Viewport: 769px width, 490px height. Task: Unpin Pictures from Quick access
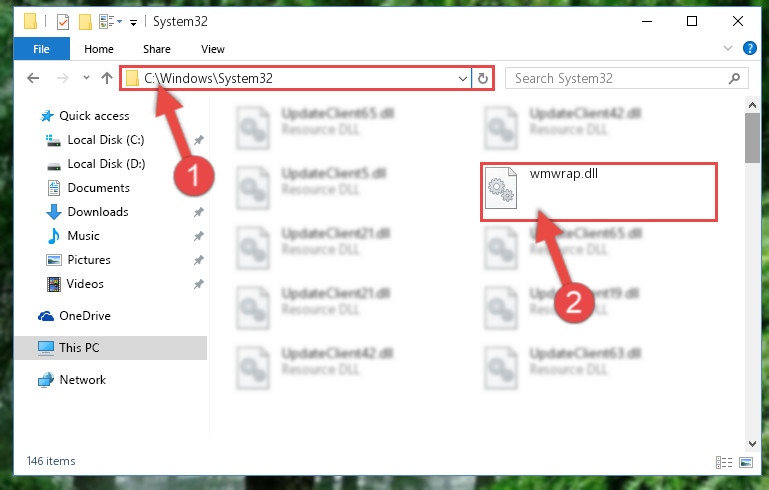(199, 260)
